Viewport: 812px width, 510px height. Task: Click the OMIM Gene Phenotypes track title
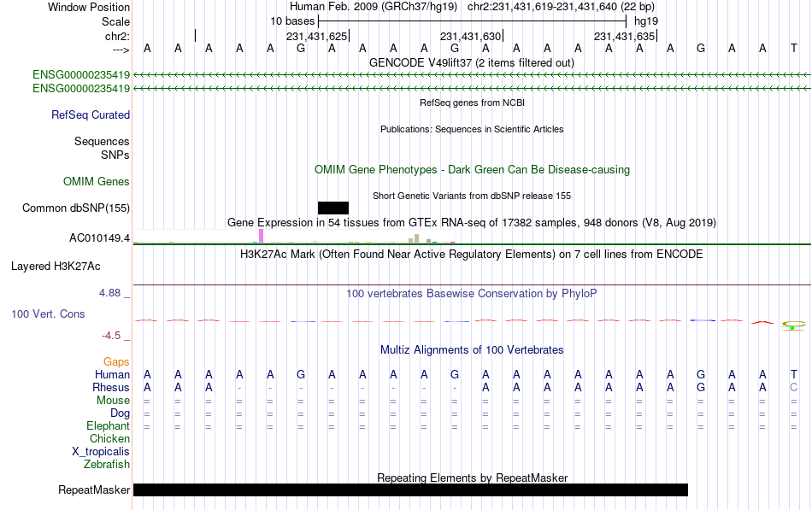point(473,170)
